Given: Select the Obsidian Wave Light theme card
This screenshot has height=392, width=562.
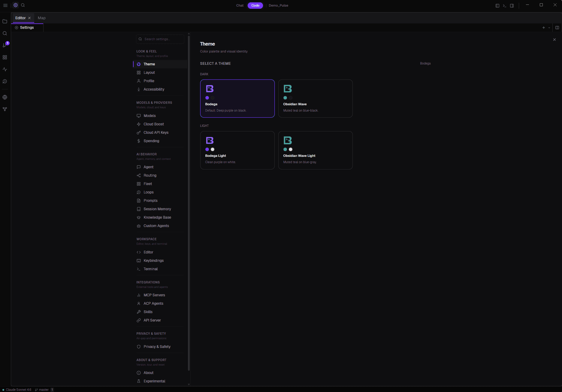Looking at the screenshot, I should pyautogui.click(x=316, y=150).
